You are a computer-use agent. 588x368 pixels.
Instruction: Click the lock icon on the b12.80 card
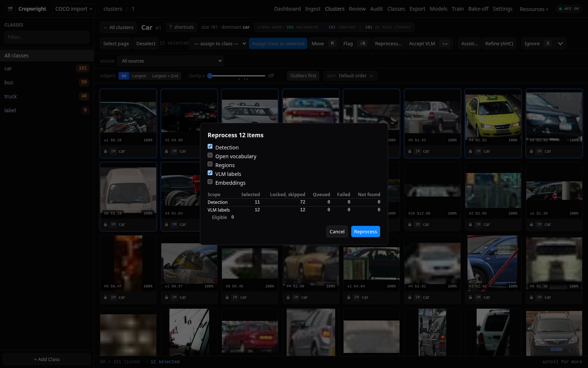[410, 224]
